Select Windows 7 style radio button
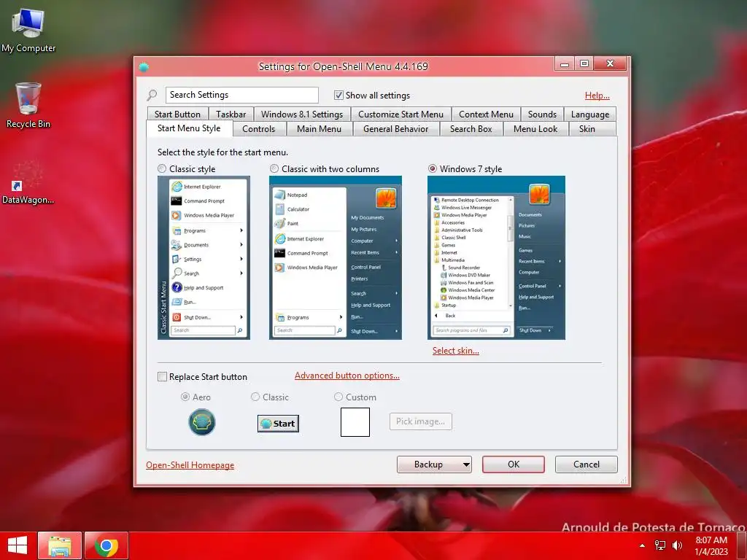The height and width of the screenshot is (560, 747). coord(433,168)
